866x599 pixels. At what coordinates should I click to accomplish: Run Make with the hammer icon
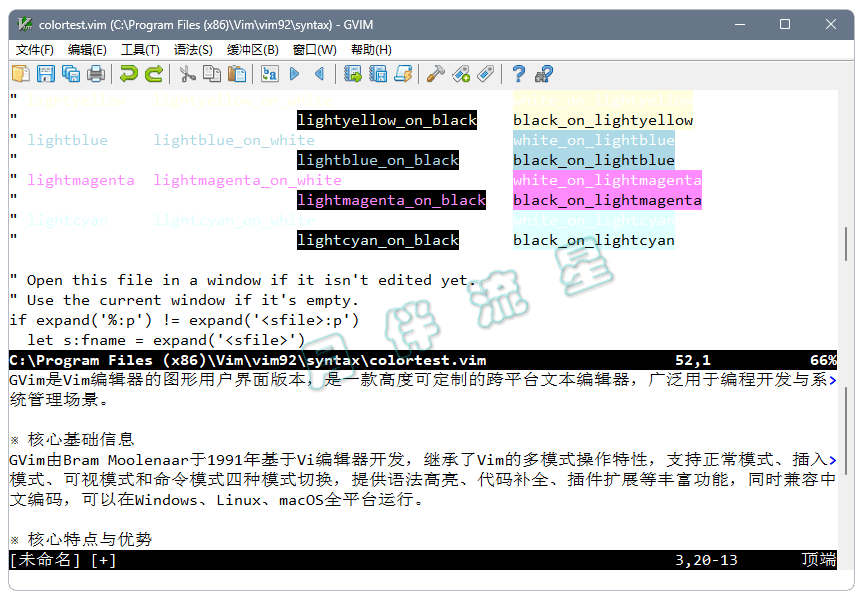(x=436, y=73)
